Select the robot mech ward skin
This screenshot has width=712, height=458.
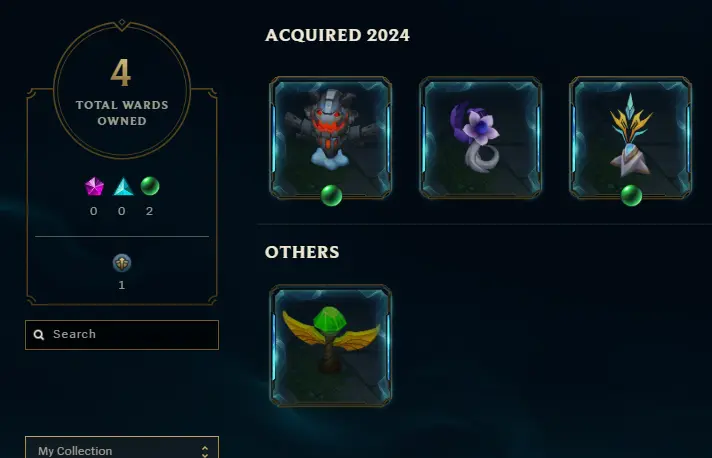pos(331,138)
